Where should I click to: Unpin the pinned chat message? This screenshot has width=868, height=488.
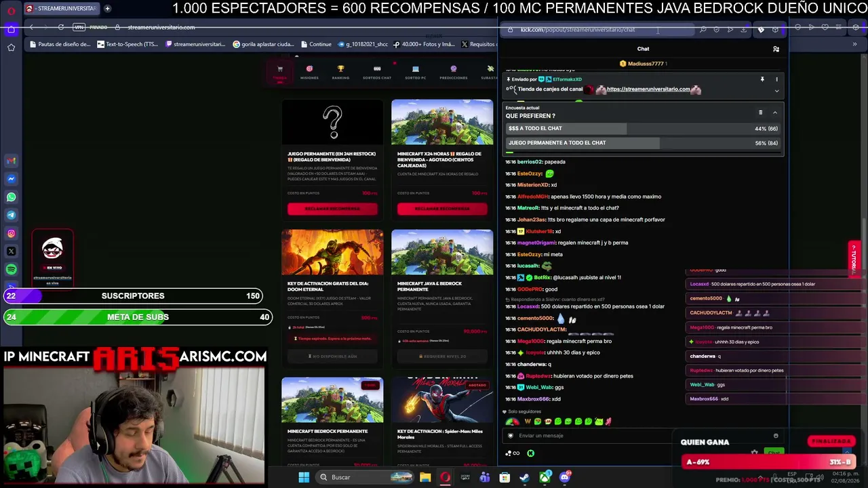pos(762,79)
